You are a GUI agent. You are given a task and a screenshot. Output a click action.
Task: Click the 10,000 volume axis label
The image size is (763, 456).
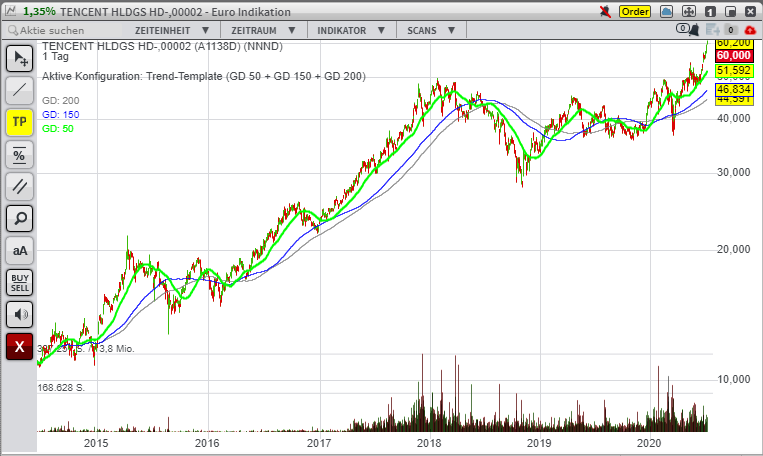734,379
